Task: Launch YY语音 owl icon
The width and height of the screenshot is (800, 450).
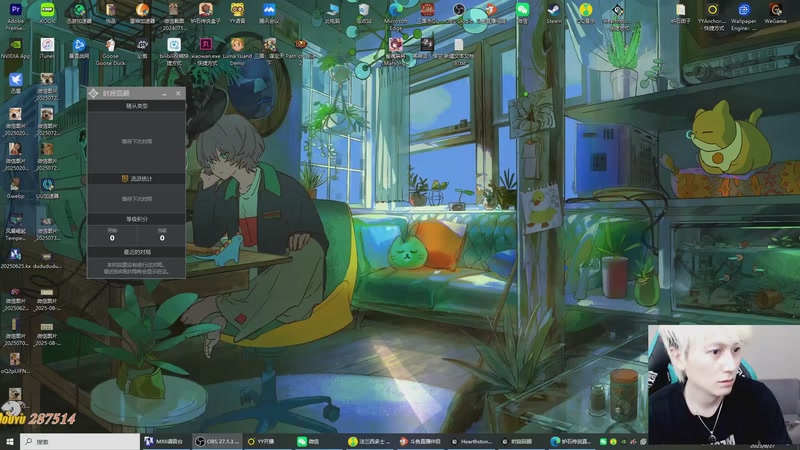Action: pos(237,14)
